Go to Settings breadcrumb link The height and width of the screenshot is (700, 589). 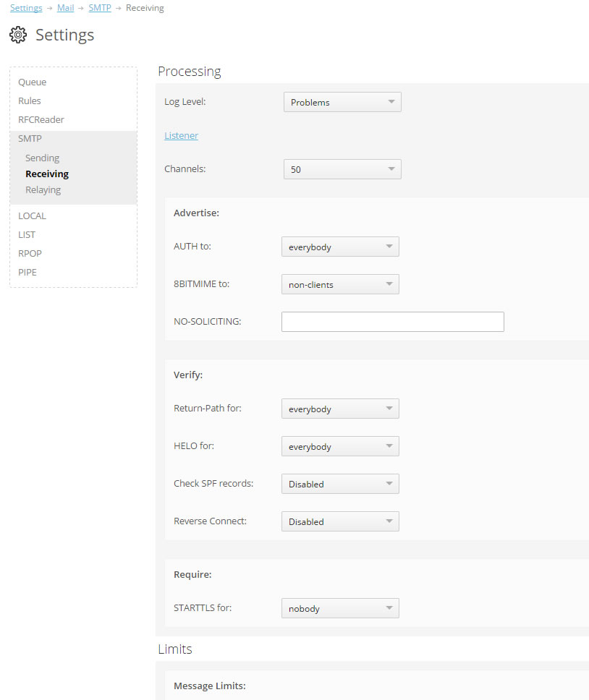pos(26,8)
